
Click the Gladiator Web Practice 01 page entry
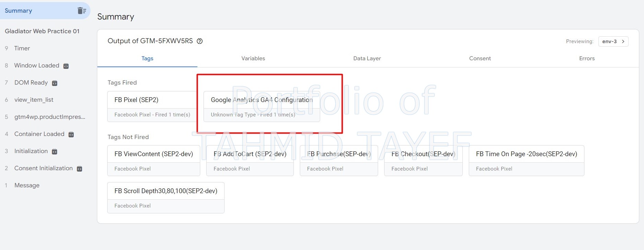pyautogui.click(x=42, y=31)
